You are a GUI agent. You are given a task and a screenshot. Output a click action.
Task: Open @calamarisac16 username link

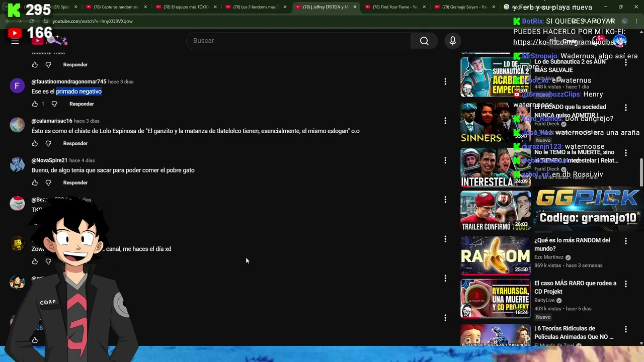[52, 121]
